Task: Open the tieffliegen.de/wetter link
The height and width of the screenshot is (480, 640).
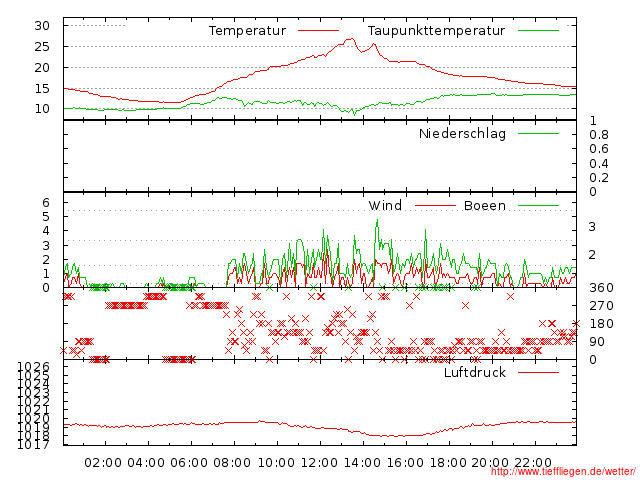Action: 563,471
